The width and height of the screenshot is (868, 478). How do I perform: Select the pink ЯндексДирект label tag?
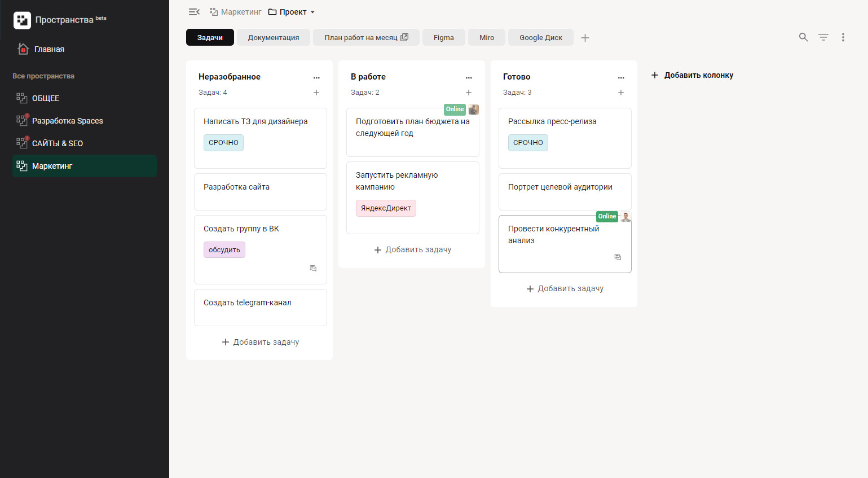click(386, 208)
